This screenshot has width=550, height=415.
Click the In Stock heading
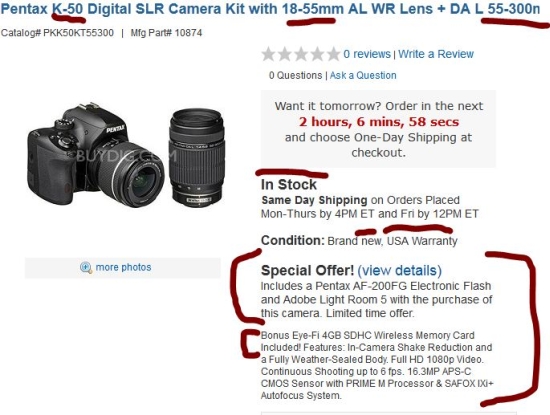(289, 185)
